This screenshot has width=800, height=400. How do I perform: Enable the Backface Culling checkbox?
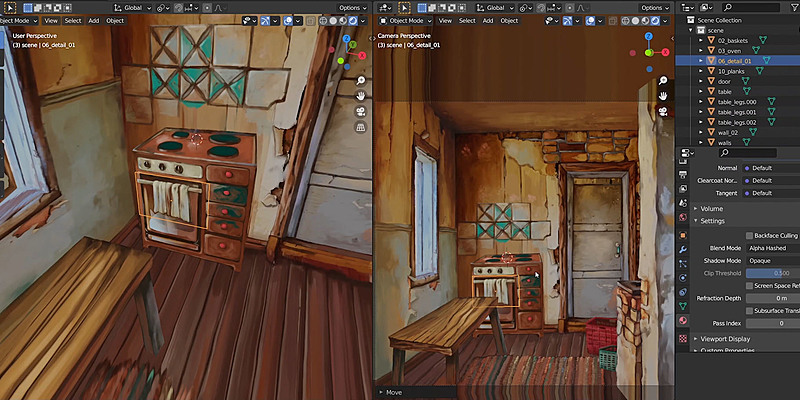click(750, 235)
